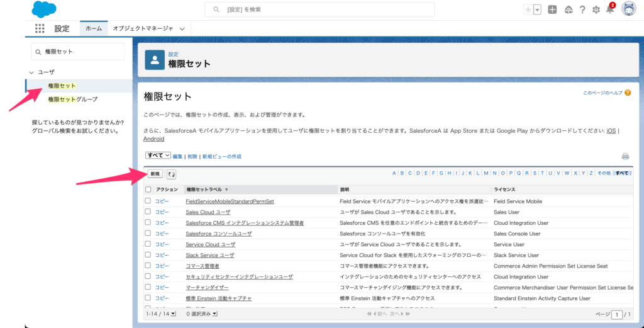
Task: Open the App Launcher grid icon
Action: pos(40,28)
